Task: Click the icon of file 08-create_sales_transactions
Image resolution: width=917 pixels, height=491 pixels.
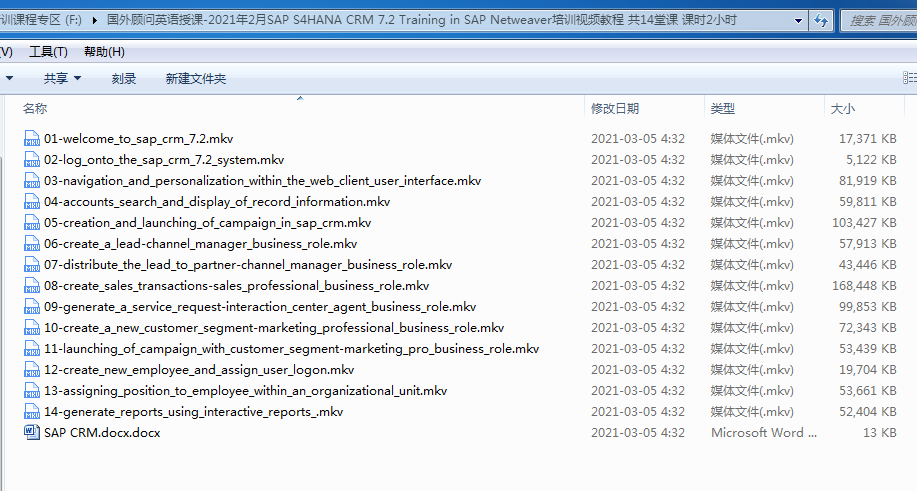Action: pyautogui.click(x=32, y=286)
